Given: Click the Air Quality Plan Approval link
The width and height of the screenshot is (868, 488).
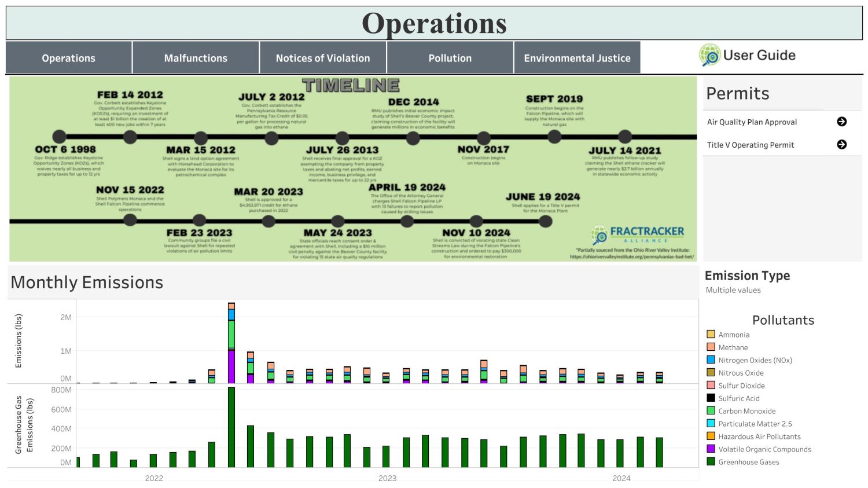Looking at the screenshot, I should coord(752,122).
